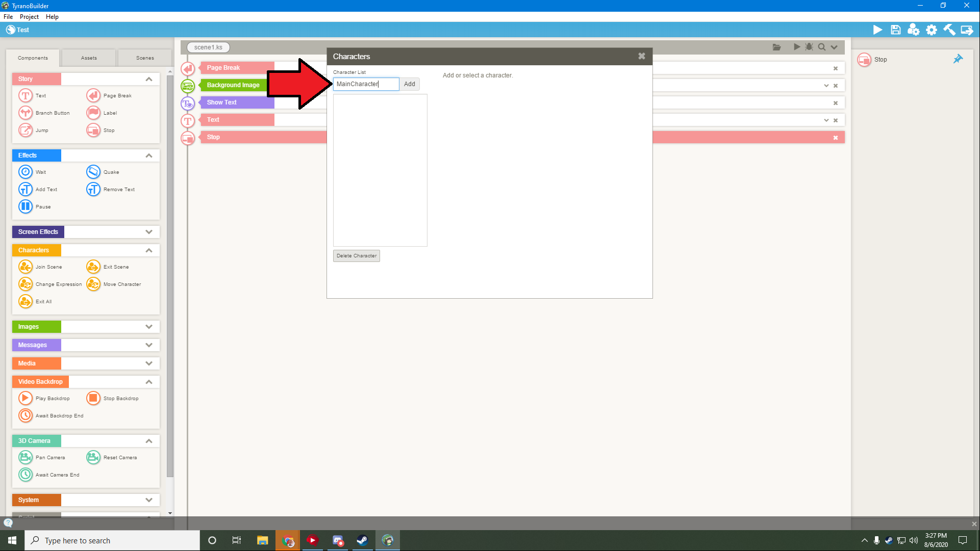Viewport: 980px width, 551px height.
Task: Click the Join Scene character icon
Action: click(26, 267)
